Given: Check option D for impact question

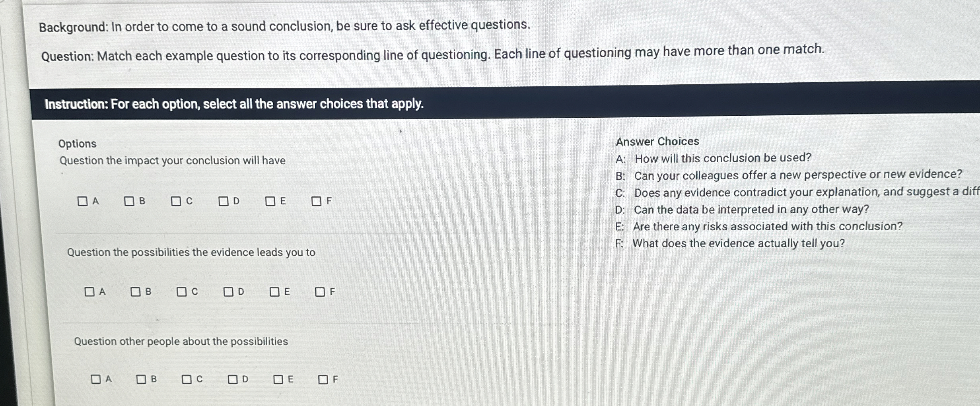Looking at the screenshot, I should (x=223, y=201).
